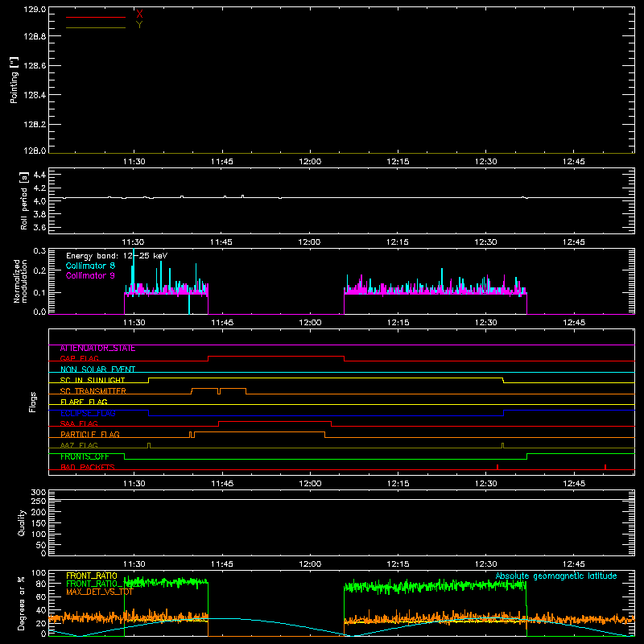Viewport: 644px width, 644px height.
Task: Click the FLARE_FLAG label
Action: click(84, 402)
